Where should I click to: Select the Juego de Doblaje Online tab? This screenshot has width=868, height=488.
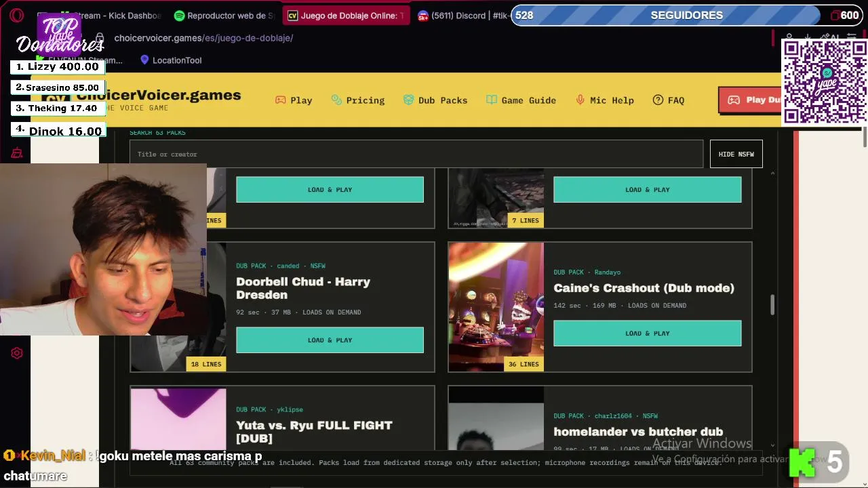(346, 16)
